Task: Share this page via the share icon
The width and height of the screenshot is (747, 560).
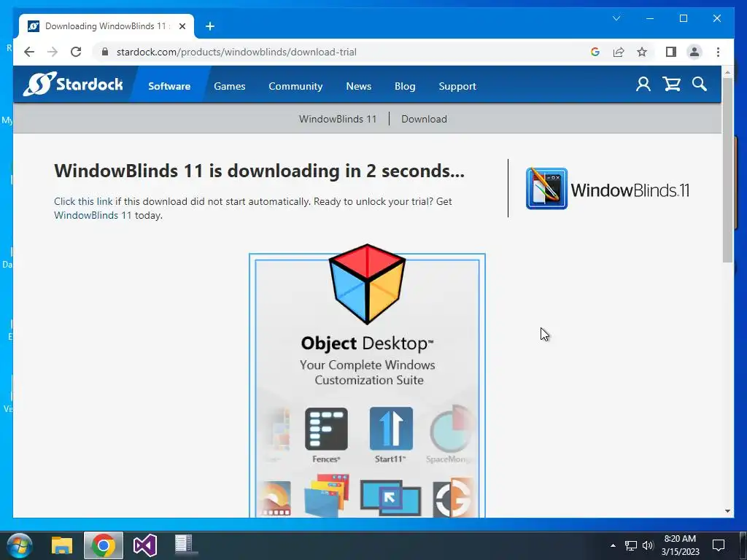Action: point(619,52)
